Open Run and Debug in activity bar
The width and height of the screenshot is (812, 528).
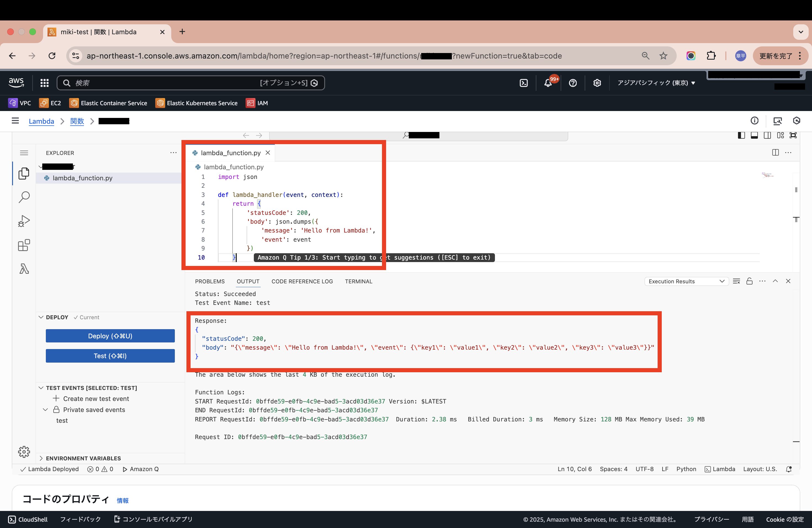24,221
